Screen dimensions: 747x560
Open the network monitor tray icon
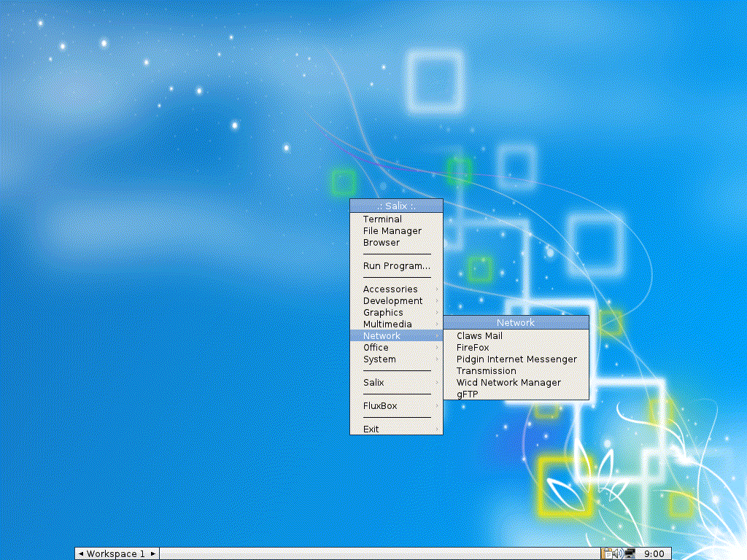point(630,553)
